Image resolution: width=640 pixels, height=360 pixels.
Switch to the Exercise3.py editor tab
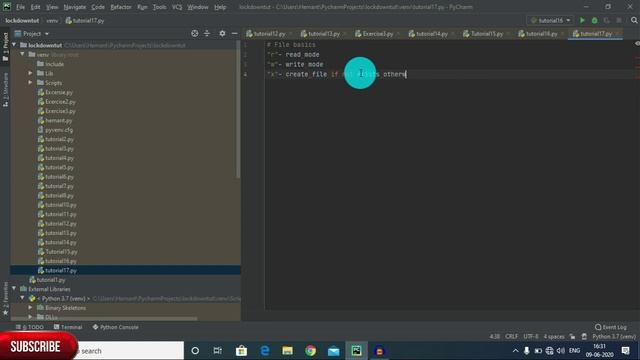click(x=378, y=34)
